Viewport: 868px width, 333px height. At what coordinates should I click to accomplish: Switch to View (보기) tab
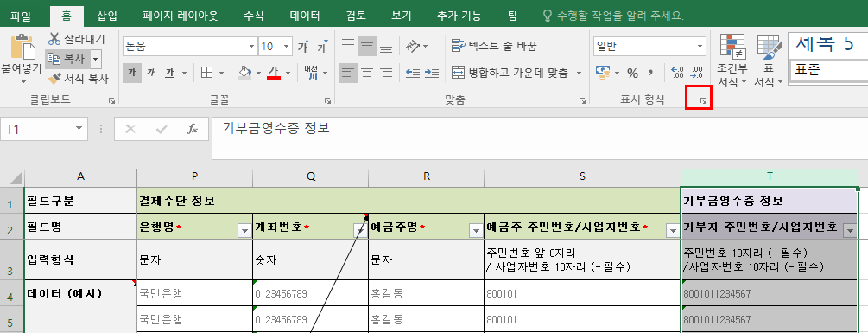click(402, 16)
